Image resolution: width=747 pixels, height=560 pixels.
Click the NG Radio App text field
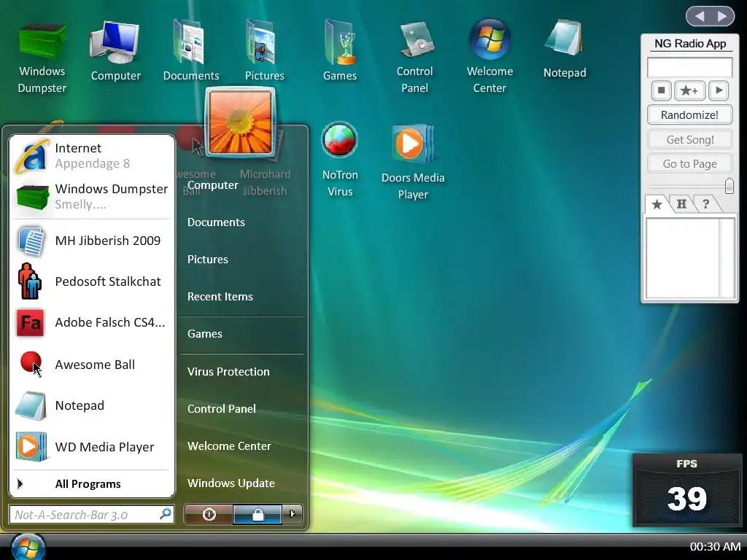(x=689, y=67)
